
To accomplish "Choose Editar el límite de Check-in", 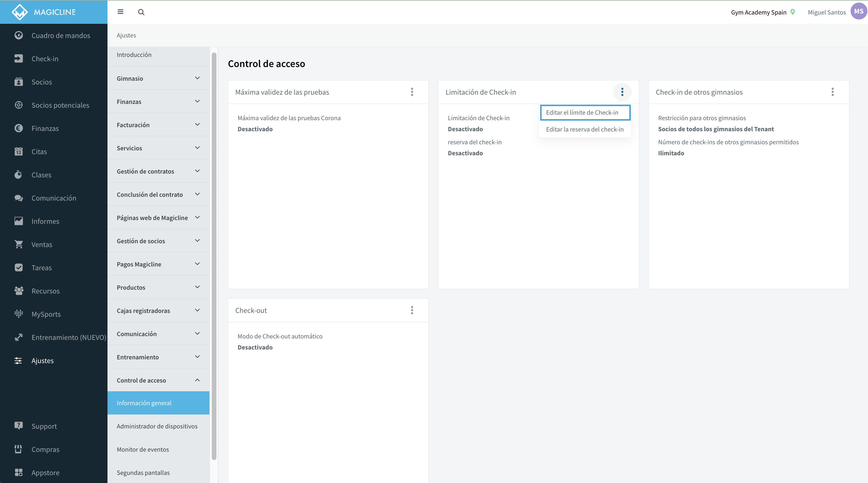I will coord(585,112).
